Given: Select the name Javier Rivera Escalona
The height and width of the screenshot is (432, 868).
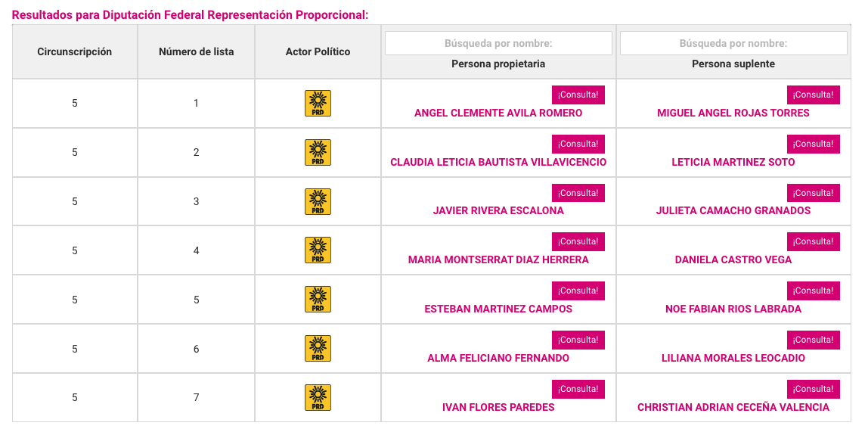Looking at the screenshot, I should point(498,211).
